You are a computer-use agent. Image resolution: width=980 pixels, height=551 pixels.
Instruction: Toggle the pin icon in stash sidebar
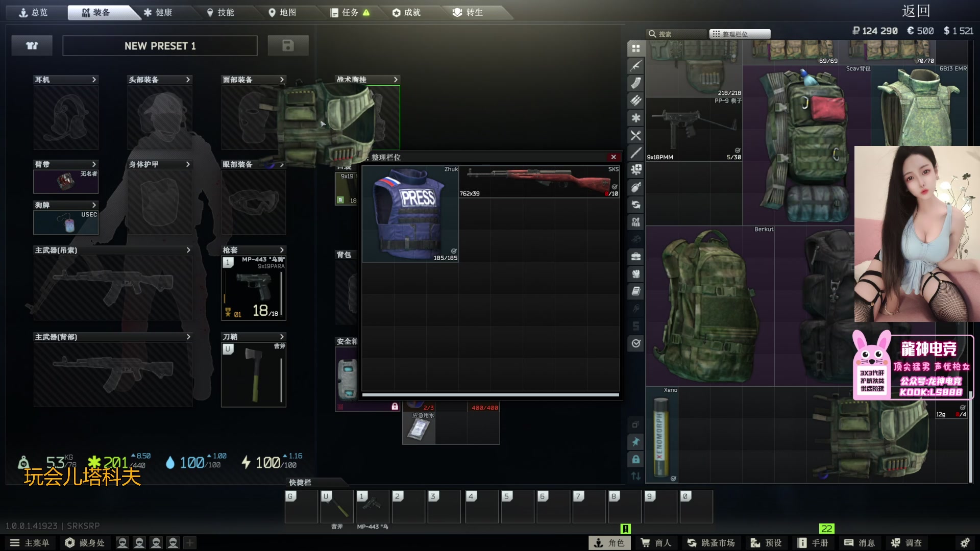(635, 442)
